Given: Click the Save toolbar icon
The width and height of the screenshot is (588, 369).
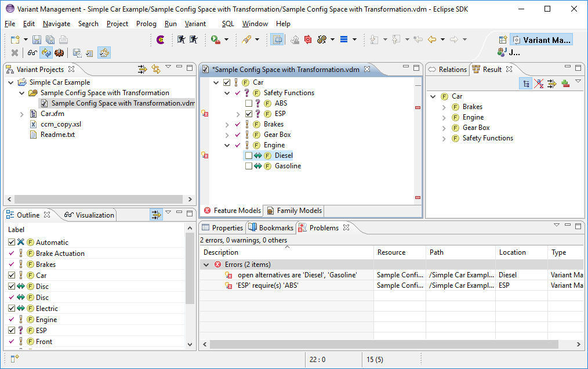Looking at the screenshot, I should 37,39.
